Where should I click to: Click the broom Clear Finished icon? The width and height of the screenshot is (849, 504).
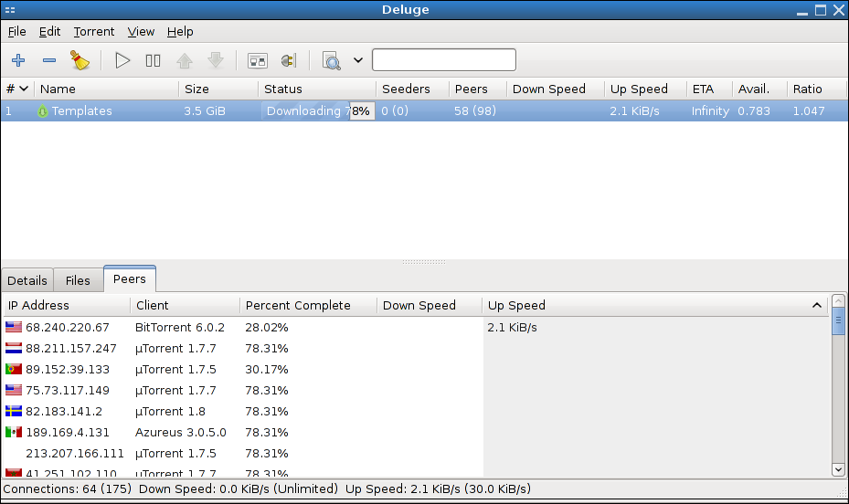80,61
